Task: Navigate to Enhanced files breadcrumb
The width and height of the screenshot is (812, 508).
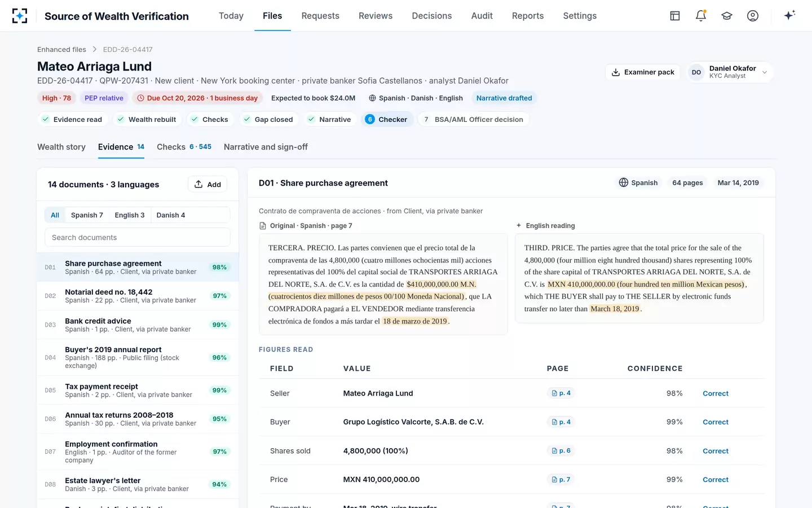Action: click(61, 50)
